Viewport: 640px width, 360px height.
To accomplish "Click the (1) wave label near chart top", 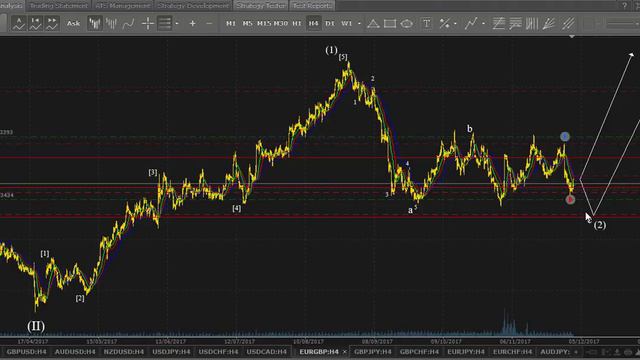I will tap(331, 50).
